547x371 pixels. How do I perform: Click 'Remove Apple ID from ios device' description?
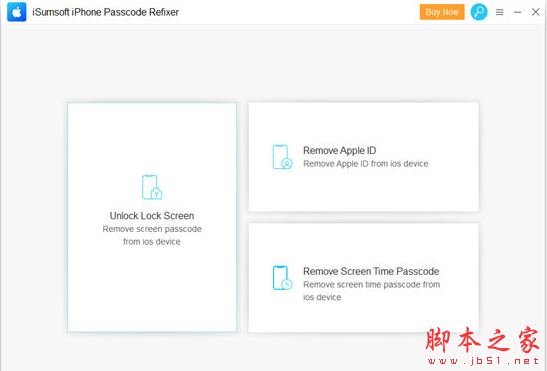366,164
